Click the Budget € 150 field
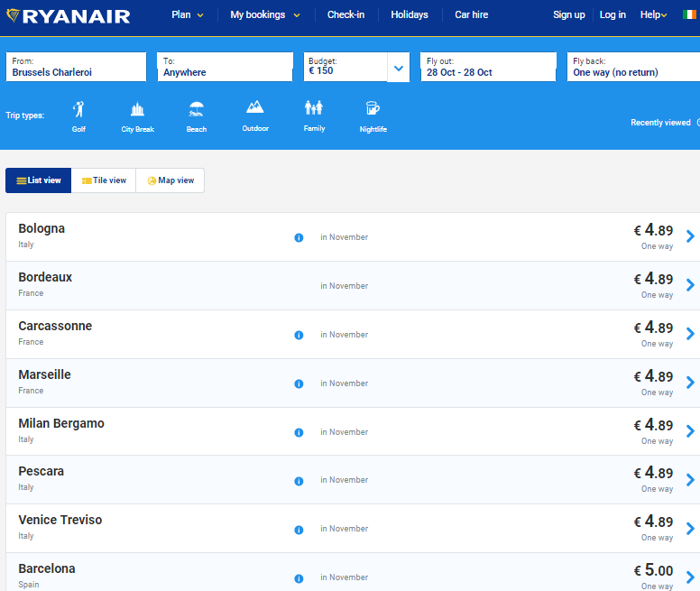Viewport: 700px width, 591px height. pos(345,67)
